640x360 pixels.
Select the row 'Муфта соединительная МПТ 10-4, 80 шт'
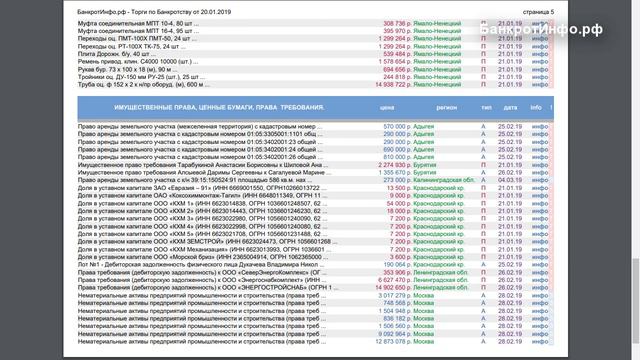coord(316,23)
